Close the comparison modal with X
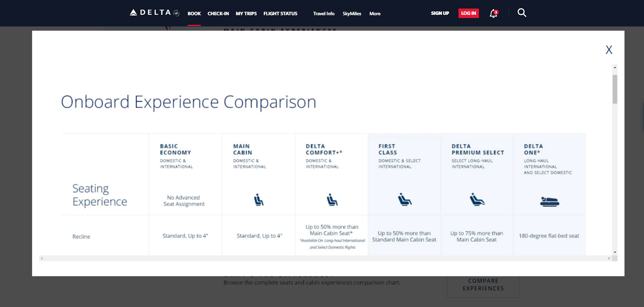644x307 pixels. pyautogui.click(x=609, y=50)
